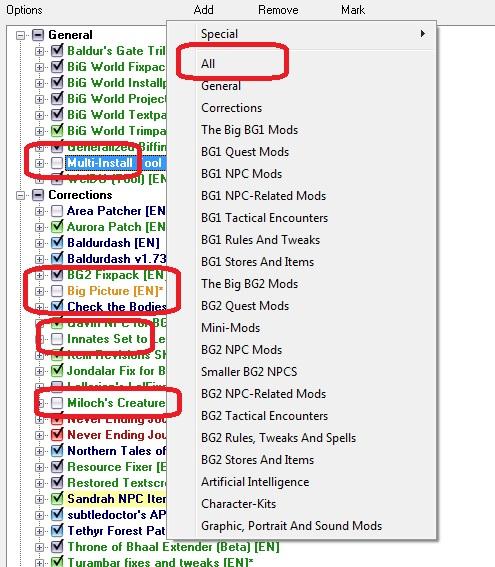Expand the Northern Tales node
Viewport: 495px width, 567px height.
pyautogui.click(x=39, y=452)
